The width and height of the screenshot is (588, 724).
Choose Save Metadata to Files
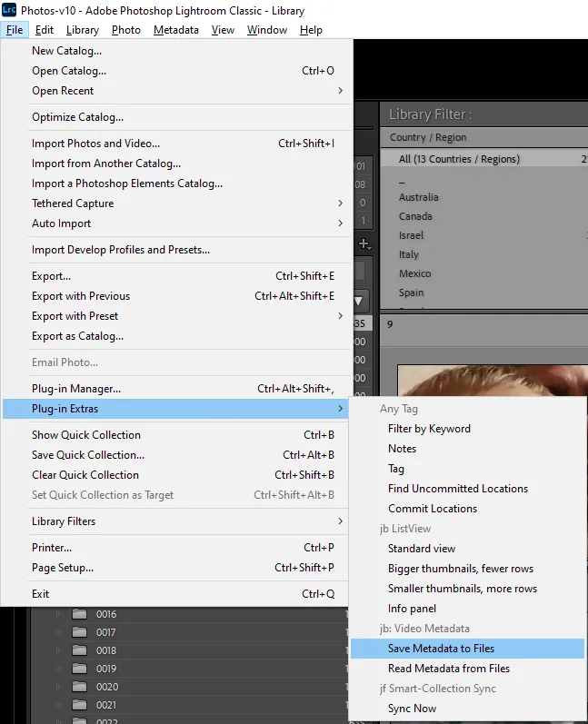441,649
